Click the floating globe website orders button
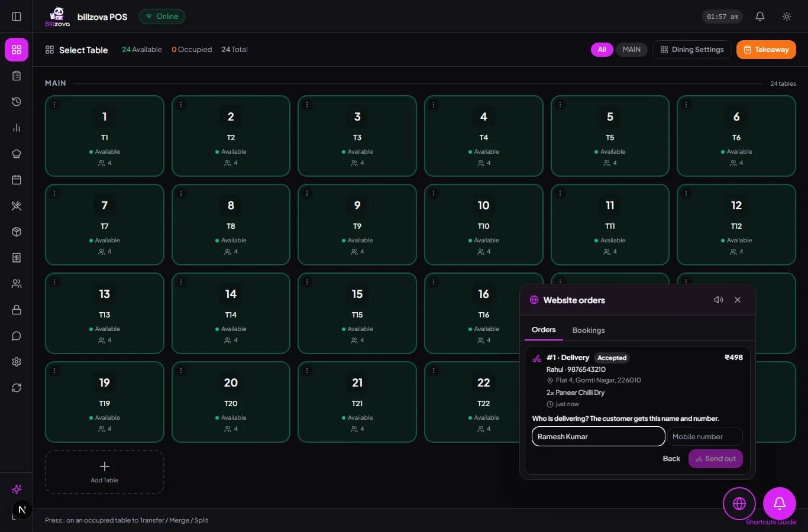 pos(739,504)
